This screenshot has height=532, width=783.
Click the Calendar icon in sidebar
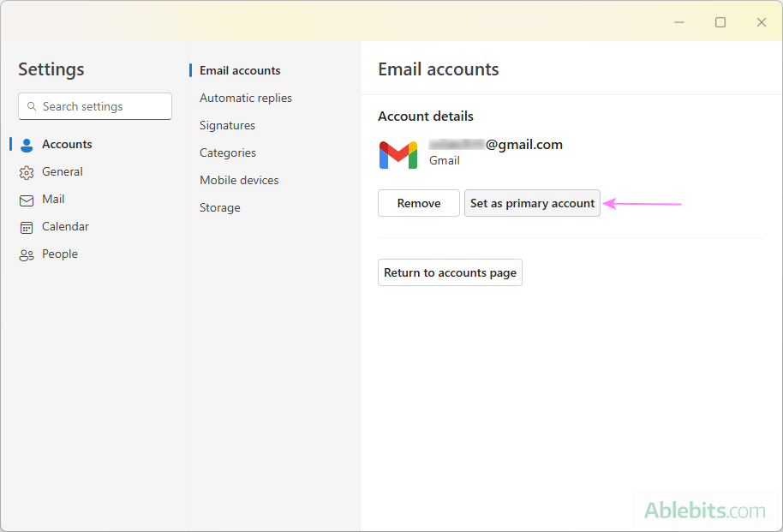pos(27,228)
